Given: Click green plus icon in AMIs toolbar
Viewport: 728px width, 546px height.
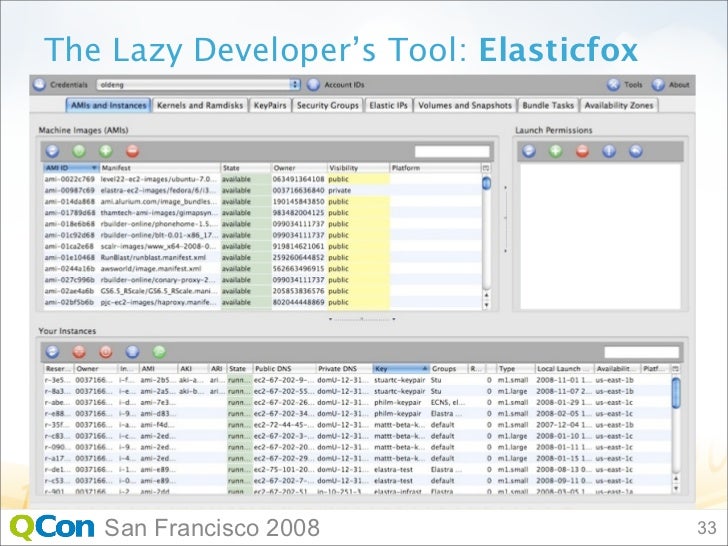Looking at the screenshot, I should (106, 151).
